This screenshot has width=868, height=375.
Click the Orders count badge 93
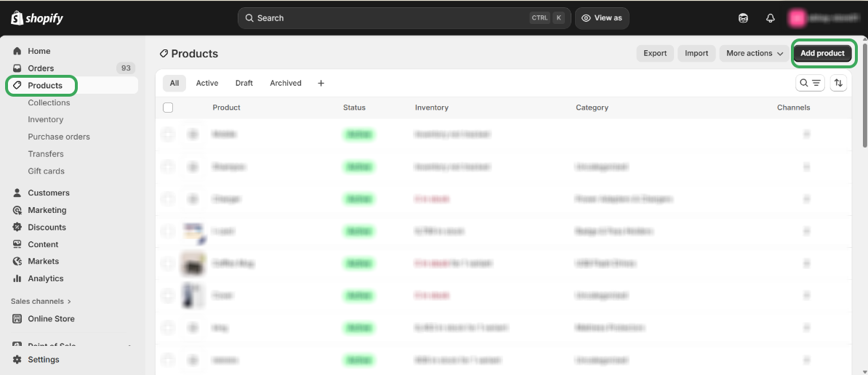coord(126,68)
